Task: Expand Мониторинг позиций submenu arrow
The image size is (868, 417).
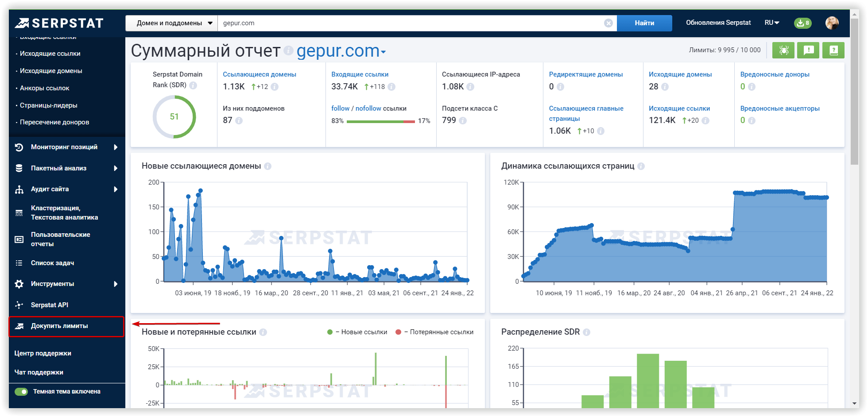Action: pyautogui.click(x=116, y=147)
